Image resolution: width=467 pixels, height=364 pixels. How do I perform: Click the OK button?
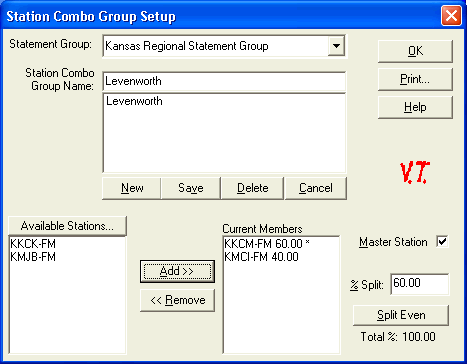pos(415,51)
